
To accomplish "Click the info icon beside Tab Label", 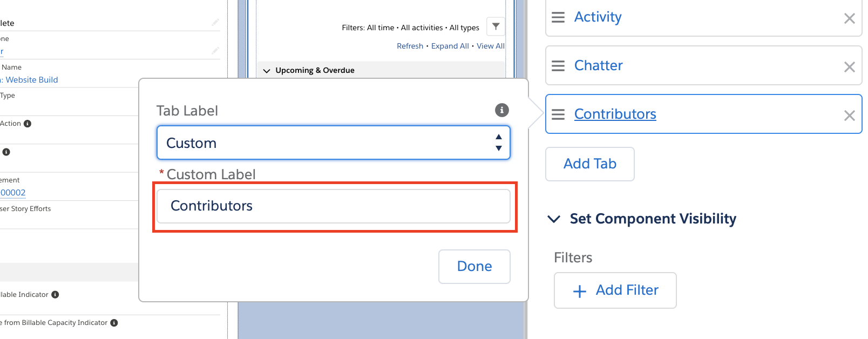I will click(x=501, y=110).
